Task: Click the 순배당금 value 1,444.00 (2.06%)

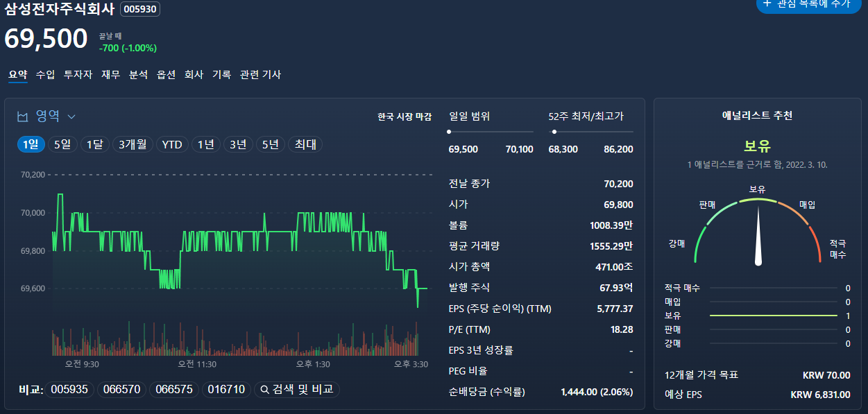Action: coord(597,392)
